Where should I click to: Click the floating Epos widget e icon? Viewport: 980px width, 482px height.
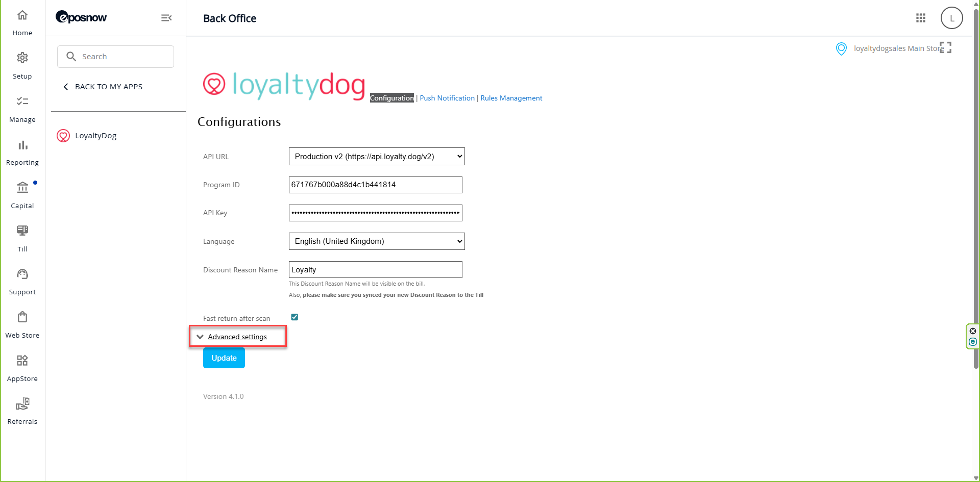pos(973,342)
